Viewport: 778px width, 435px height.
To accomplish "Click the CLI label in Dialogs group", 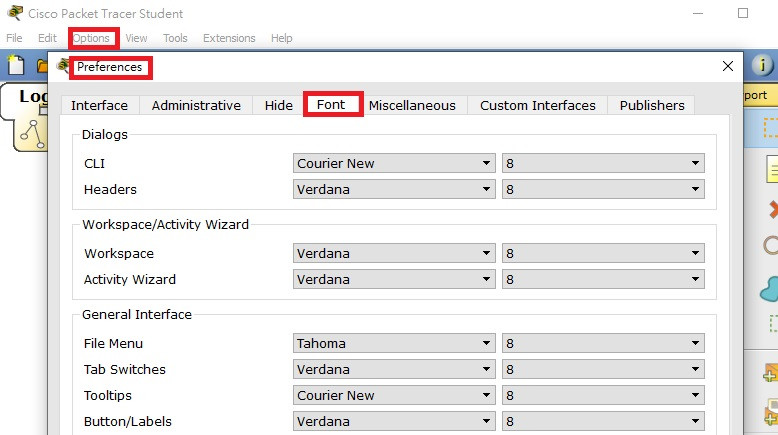I will [x=94, y=164].
